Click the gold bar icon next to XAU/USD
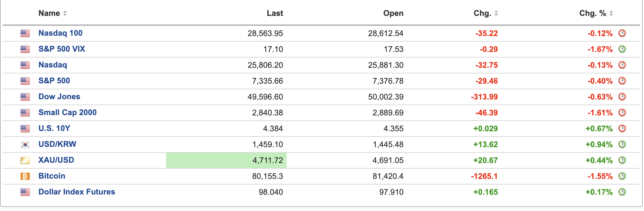This screenshot has height=211, width=644. tap(25, 160)
